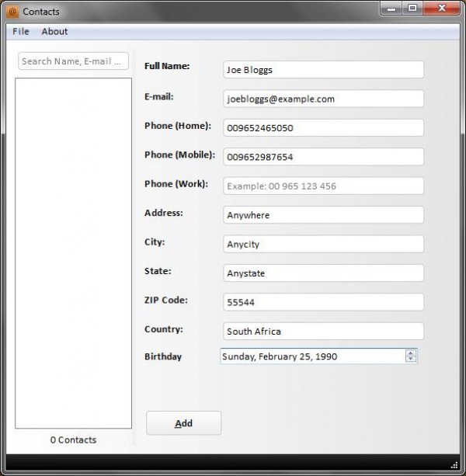The height and width of the screenshot is (476, 466).
Task: Increase Birthday with the up spinner arrow
Action: pos(411,353)
